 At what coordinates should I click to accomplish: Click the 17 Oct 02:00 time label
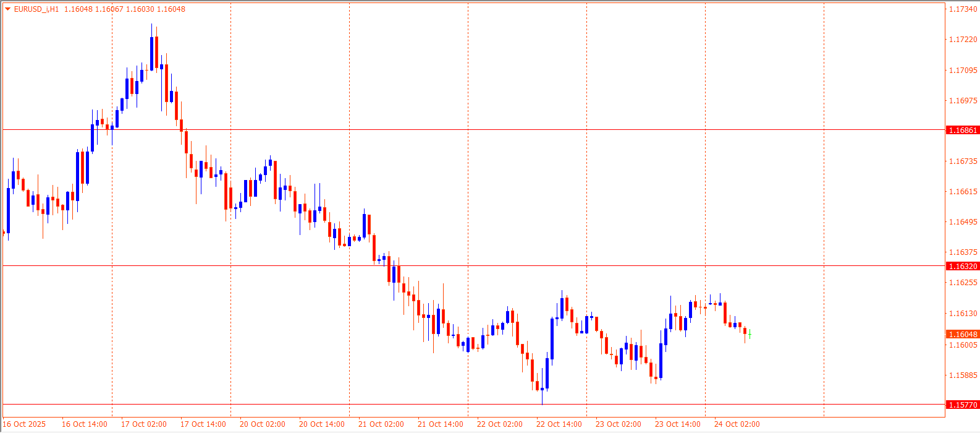click(x=143, y=424)
